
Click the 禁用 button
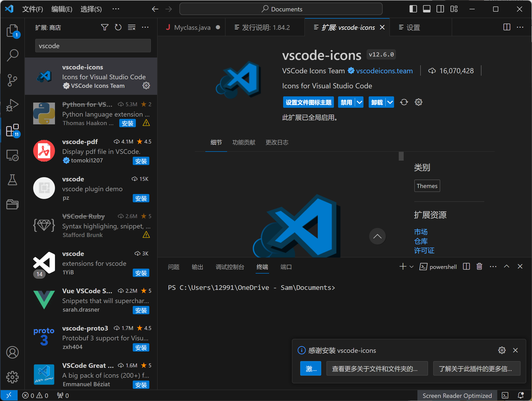[347, 102]
